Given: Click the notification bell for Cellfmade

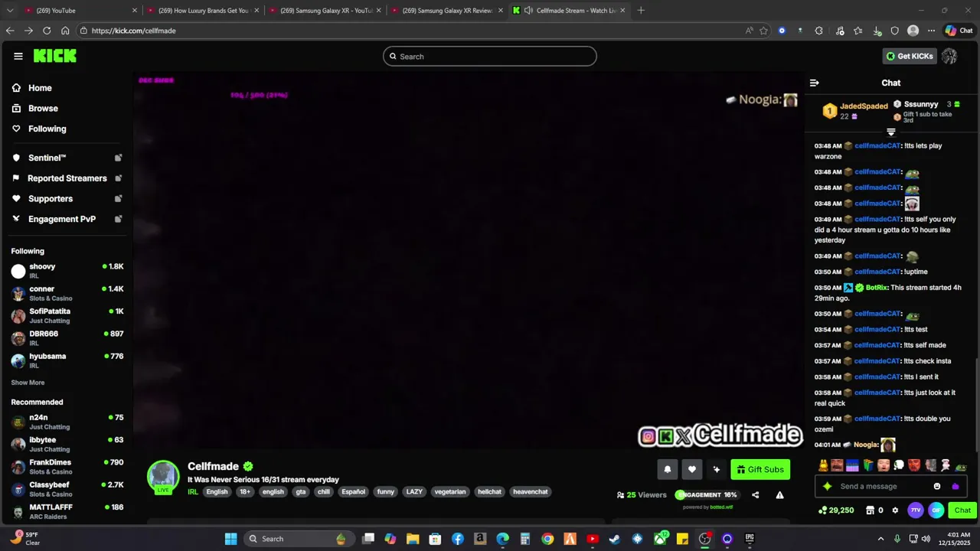Looking at the screenshot, I should [668, 469].
